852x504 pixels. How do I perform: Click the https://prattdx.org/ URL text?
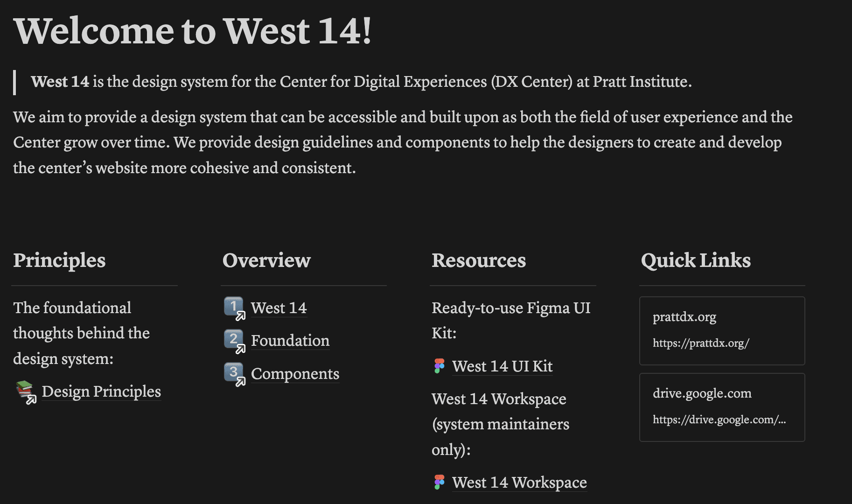pos(701,343)
